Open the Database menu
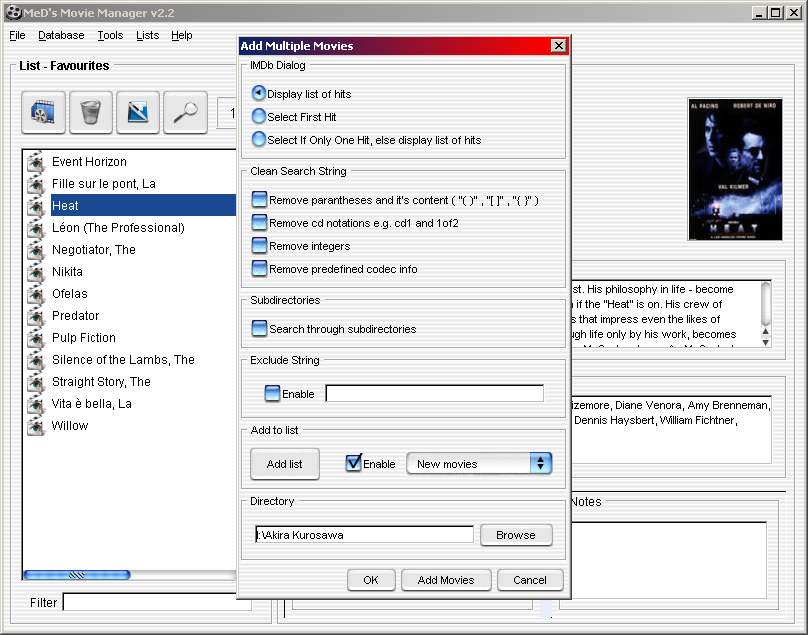The width and height of the screenshot is (808, 635). pos(61,35)
